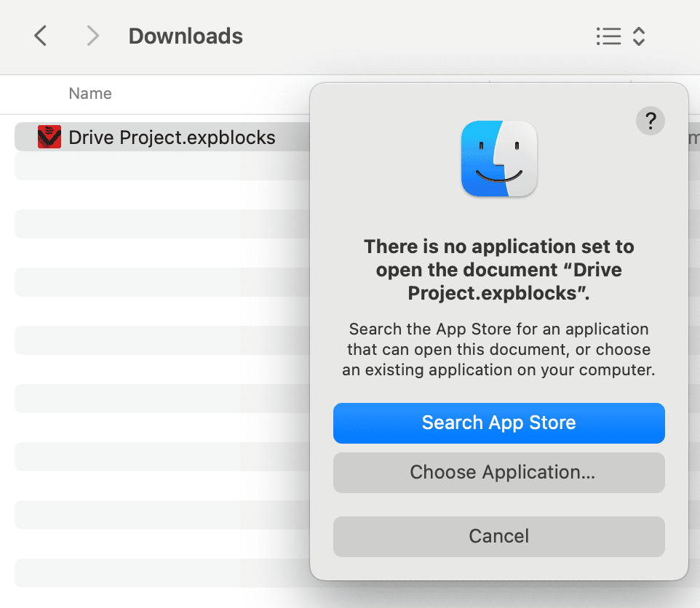Click Choose Application in the dialog
Viewport: 700px width, 608px height.
point(498,472)
